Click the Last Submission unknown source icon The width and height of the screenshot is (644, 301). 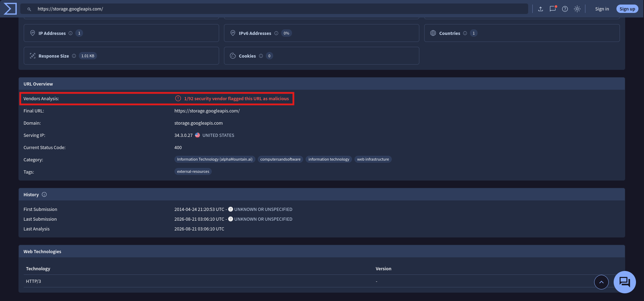click(231, 219)
